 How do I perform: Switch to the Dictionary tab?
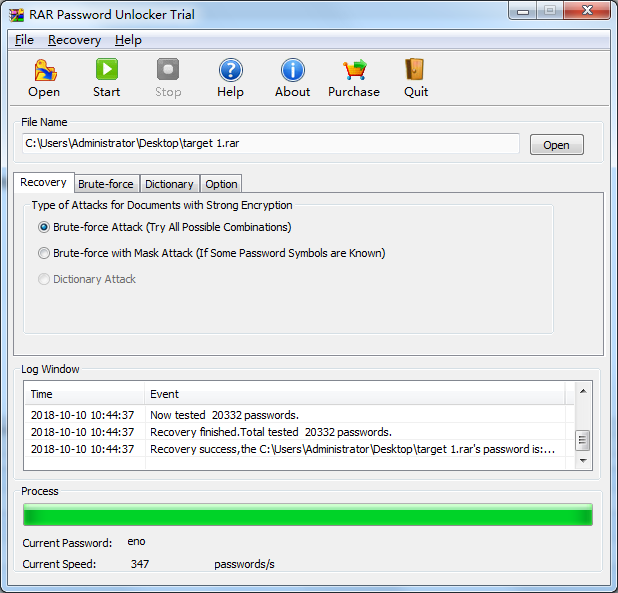[x=169, y=184]
